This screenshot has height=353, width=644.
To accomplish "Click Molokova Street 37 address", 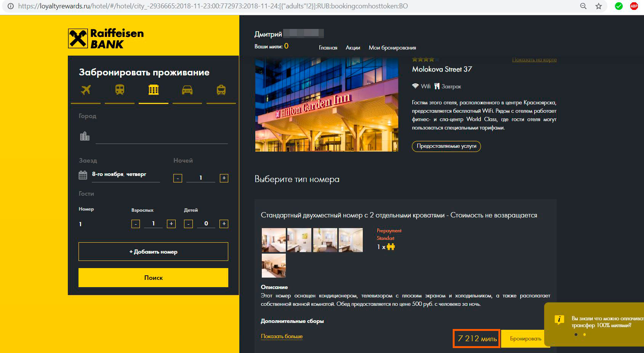I will point(442,69).
